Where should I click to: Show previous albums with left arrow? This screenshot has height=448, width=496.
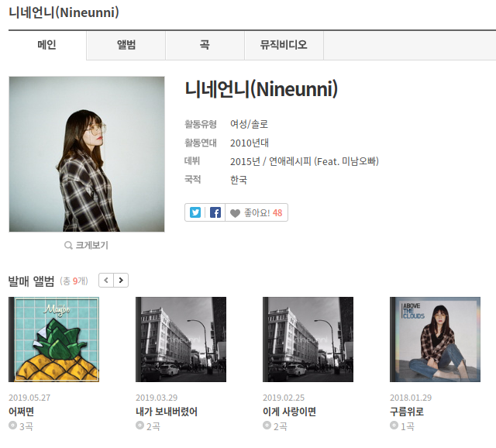point(106,281)
